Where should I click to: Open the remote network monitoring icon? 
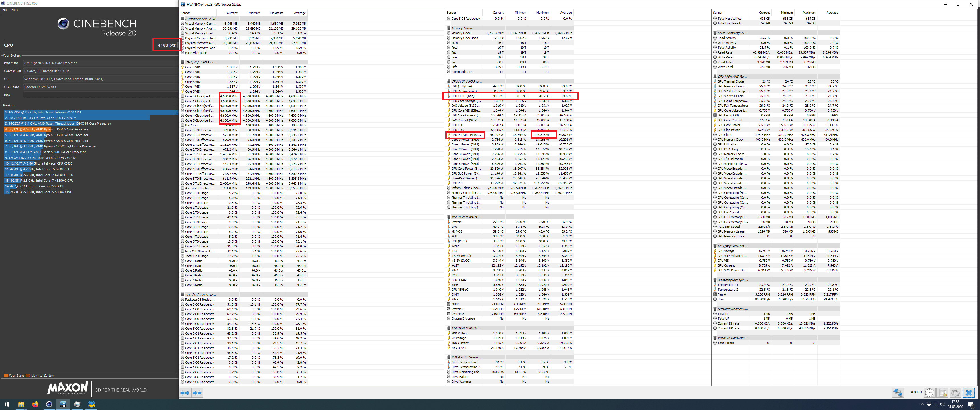pos(898,393)
